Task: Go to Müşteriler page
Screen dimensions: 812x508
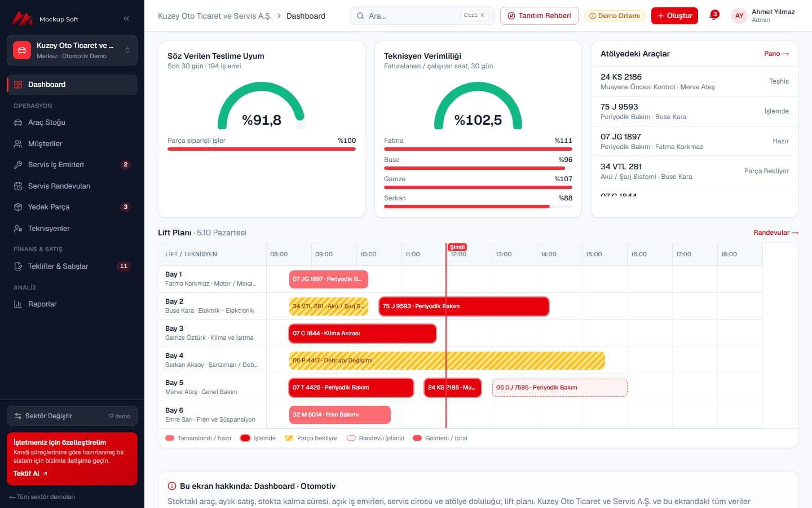Action: (72, 144)
